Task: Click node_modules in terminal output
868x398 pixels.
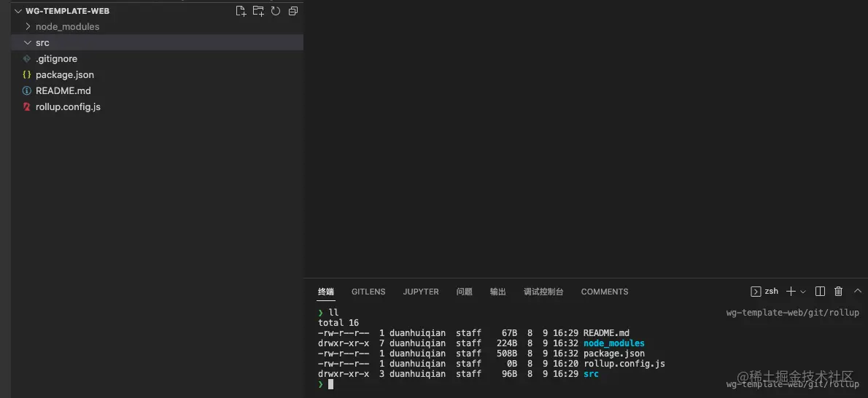Action: pyautogui.click(x=614, y=343)
